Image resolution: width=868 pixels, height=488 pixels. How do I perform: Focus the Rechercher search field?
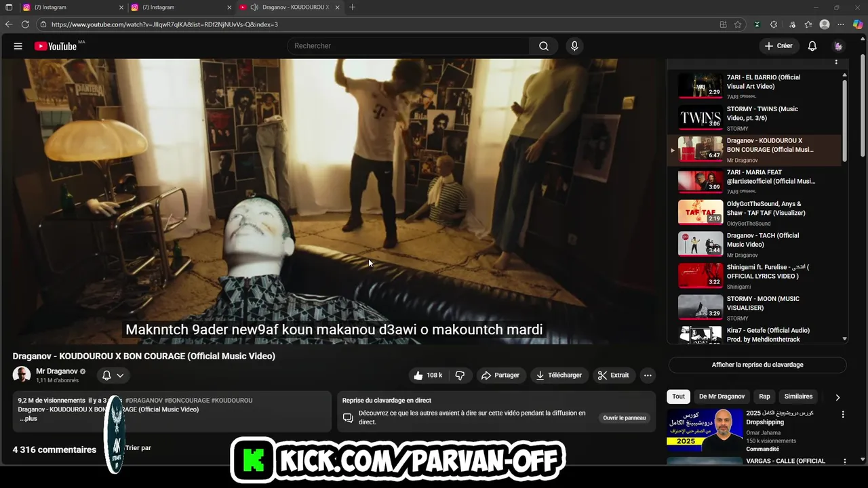(x=409, y=46)
